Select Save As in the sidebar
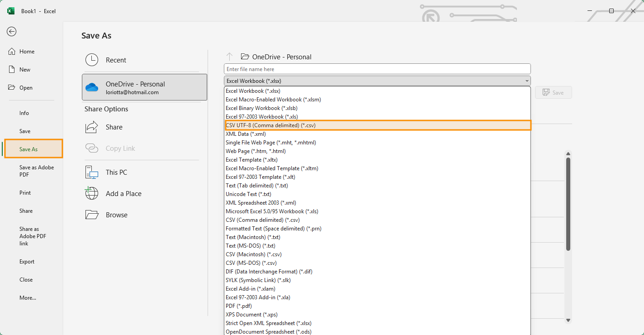The height and width of the screenshot is (335, 644). (x=33, y=149)
